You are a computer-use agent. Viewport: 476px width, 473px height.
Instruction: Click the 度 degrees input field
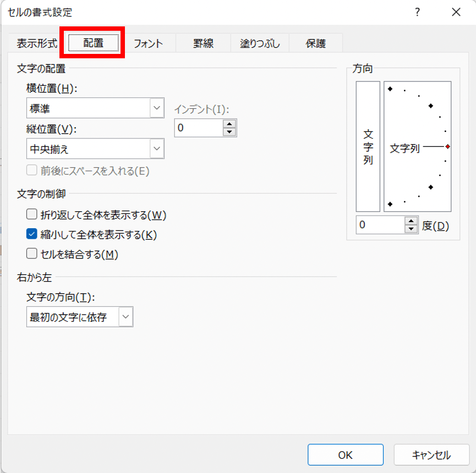(380, 225)
